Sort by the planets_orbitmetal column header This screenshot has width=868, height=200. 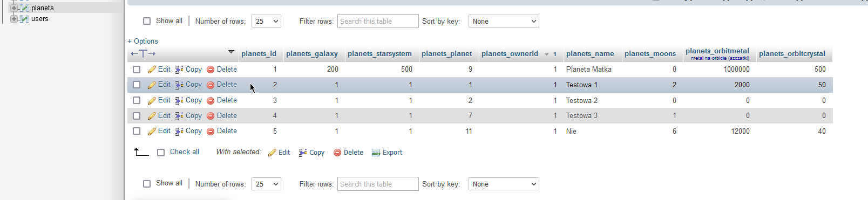pos(717,51)
